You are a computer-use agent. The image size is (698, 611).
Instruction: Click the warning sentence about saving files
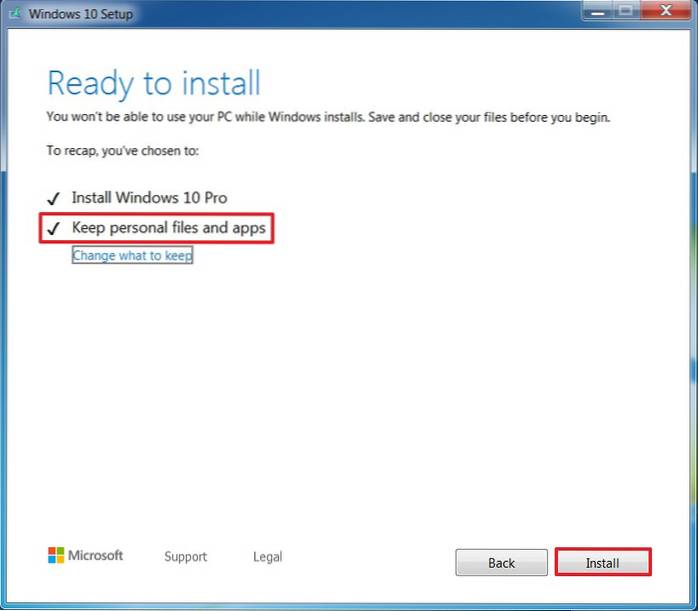tap(328, 118)
